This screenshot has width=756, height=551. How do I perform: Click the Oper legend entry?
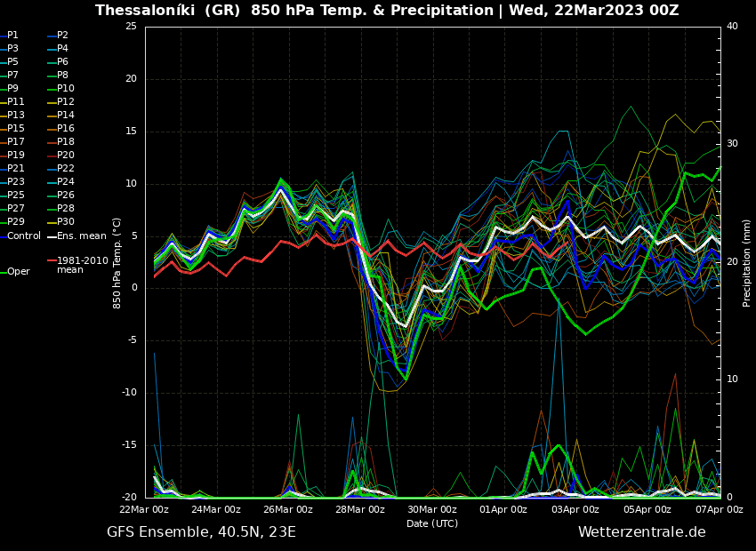coord(19,272)
